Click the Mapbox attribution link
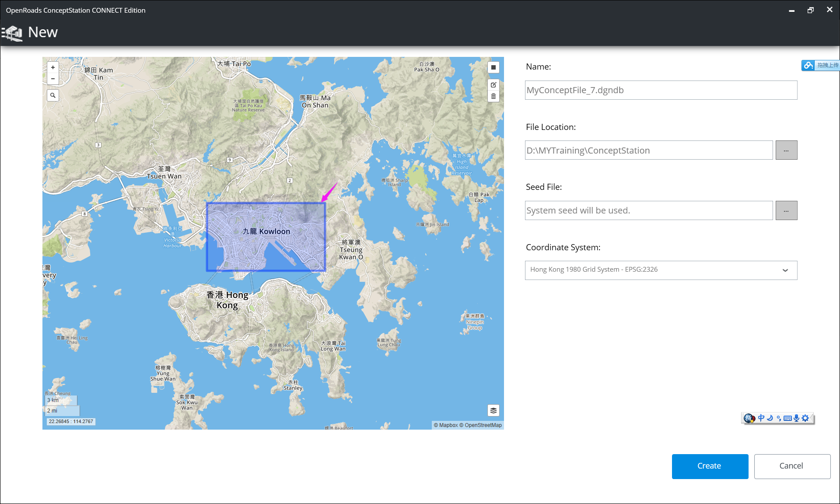The width and height of the screenshot is (840, 504). click(x=445, y=425)
